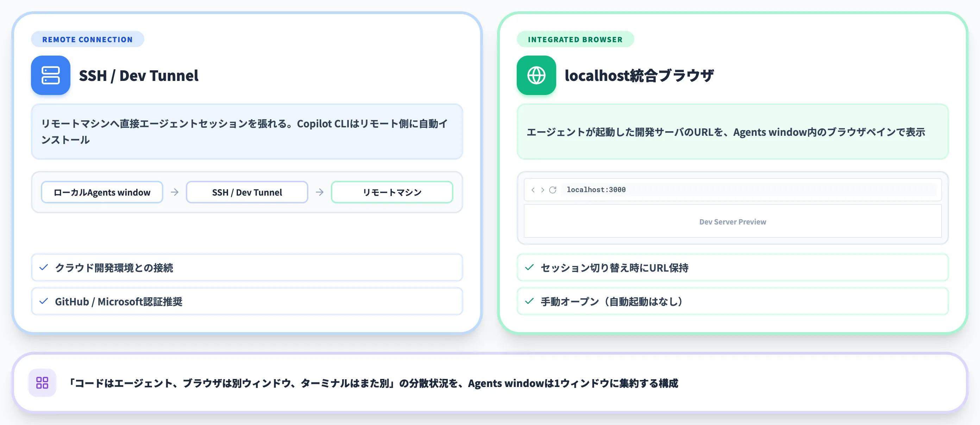Select the リモートマシン box
980x425 pixels.
point(392,192)
